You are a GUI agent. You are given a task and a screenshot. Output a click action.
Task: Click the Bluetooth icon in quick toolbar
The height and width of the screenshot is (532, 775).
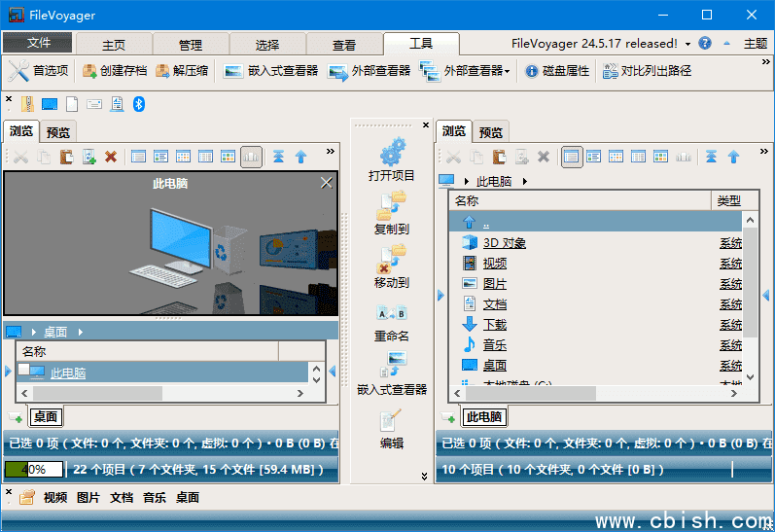tap(139, 104)
